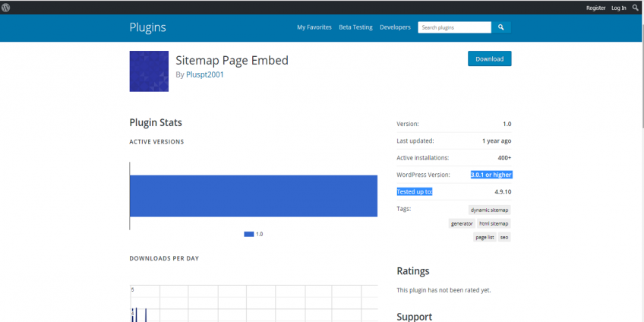
Task: Click the ACTIVE VERSIONS label
Action: (x=156, y=142)
